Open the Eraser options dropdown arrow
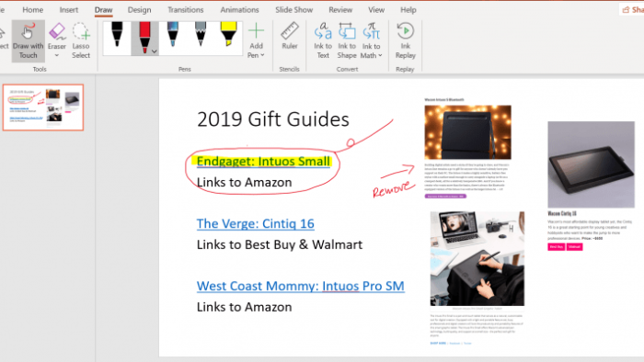This screenshot has width=644, height=362. pos(57,56)
